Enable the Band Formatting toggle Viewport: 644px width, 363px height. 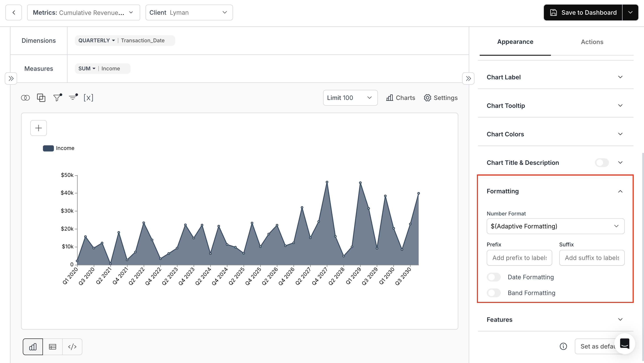pyautogui.click(x=494, y=293)
